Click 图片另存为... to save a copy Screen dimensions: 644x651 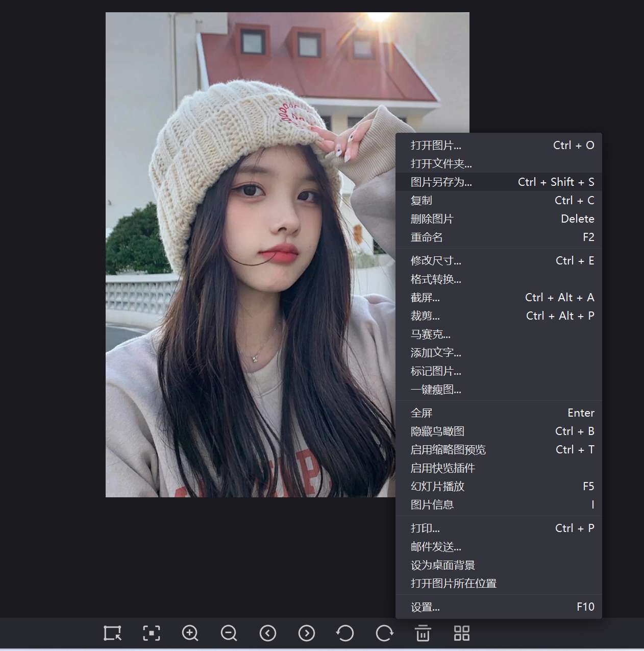[x=499, y=182]
